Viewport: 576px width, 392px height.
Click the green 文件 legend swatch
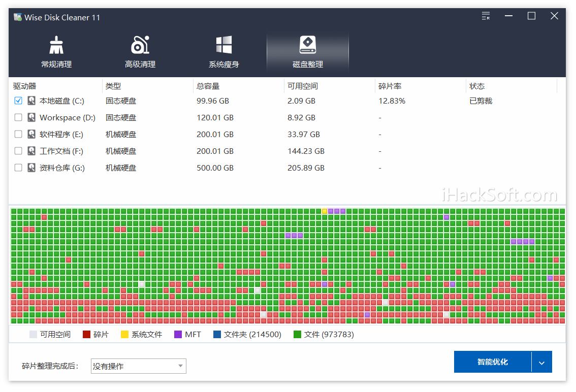297,334
